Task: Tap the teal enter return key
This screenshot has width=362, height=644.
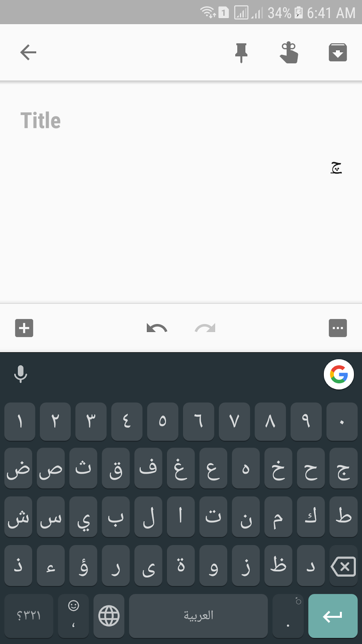Action: click(x=333, y=616)
